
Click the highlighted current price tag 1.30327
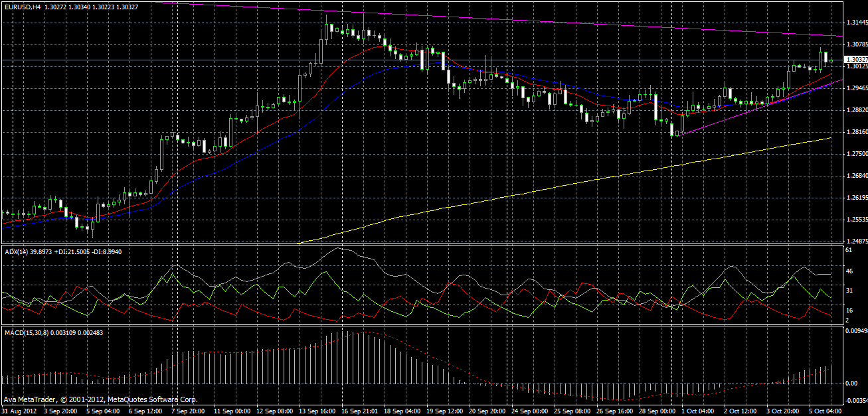[855, 60]
